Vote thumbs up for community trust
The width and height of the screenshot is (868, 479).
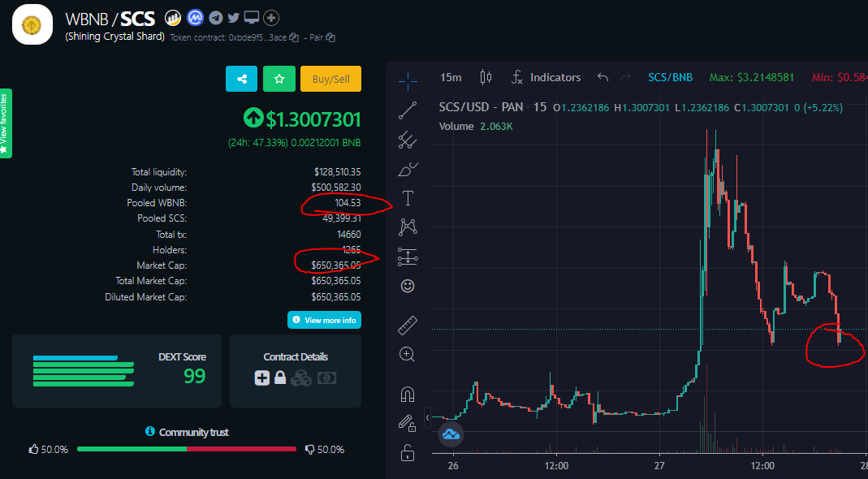tap(34, 449)
